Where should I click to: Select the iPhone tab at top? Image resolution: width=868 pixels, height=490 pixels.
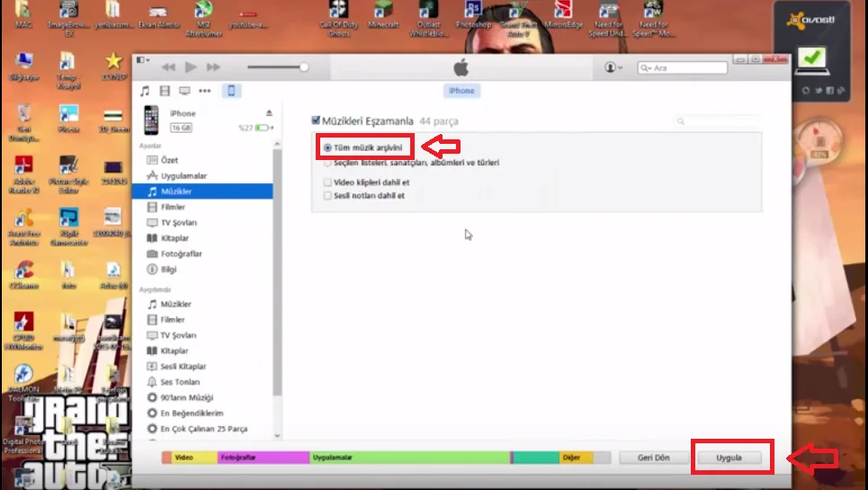[x=461, y=91]
